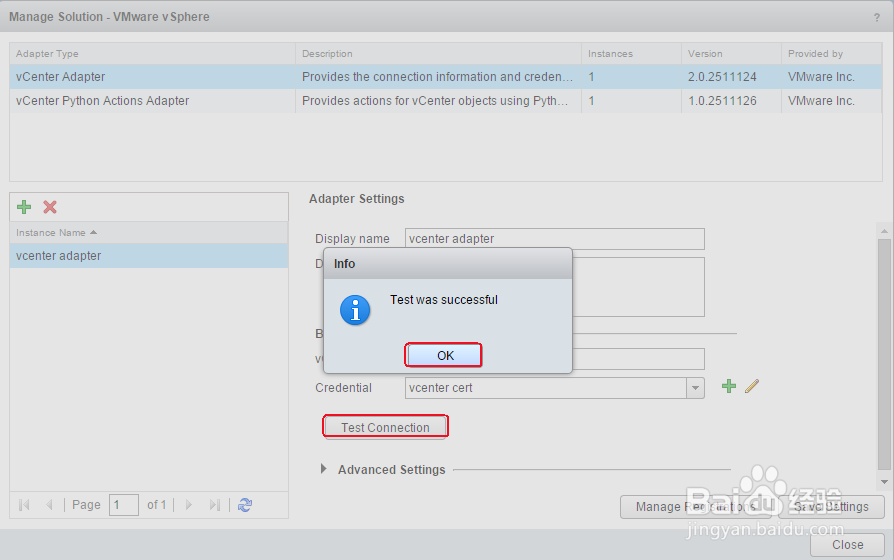Delete the selected instance with red X
Image resolution: width=894 pixels, height=560 pixels.
[x=50, y=207]
